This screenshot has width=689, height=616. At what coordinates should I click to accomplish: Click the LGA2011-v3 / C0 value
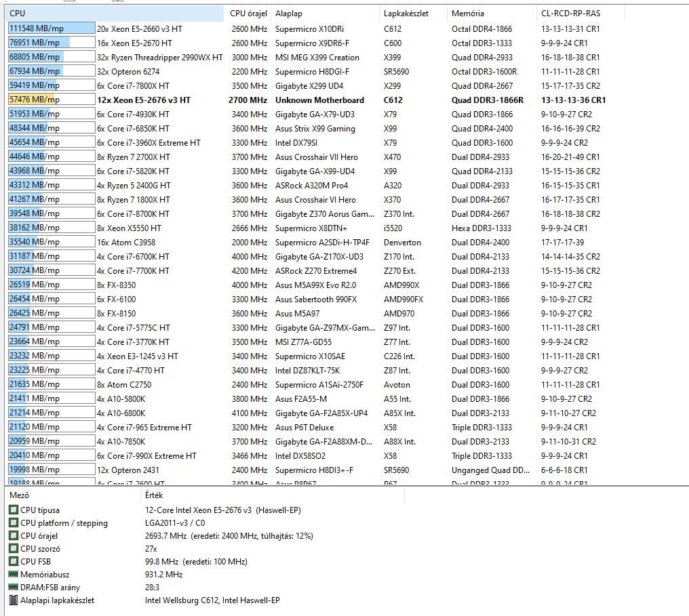pos(175,523)
